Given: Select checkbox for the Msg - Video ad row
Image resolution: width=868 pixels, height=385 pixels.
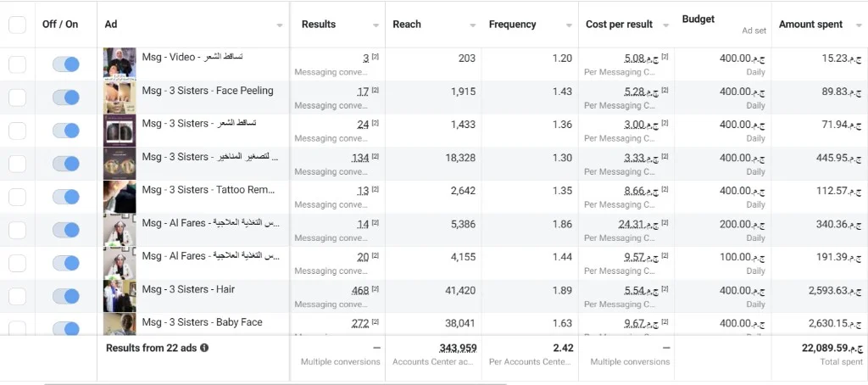Looking at the screenshot, I should tap(17, 64).
